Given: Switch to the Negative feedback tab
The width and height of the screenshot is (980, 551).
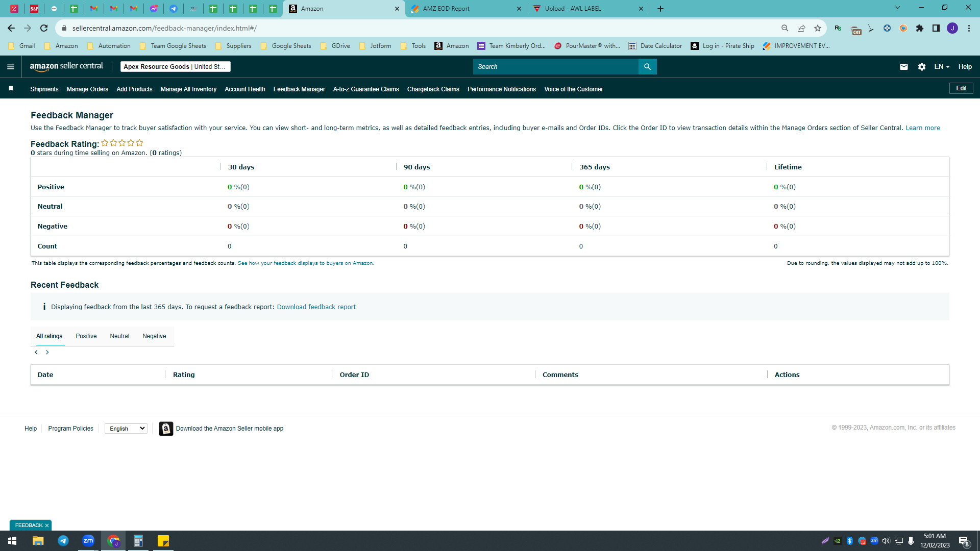Looking at the screenshot, I should coord(154,336).
